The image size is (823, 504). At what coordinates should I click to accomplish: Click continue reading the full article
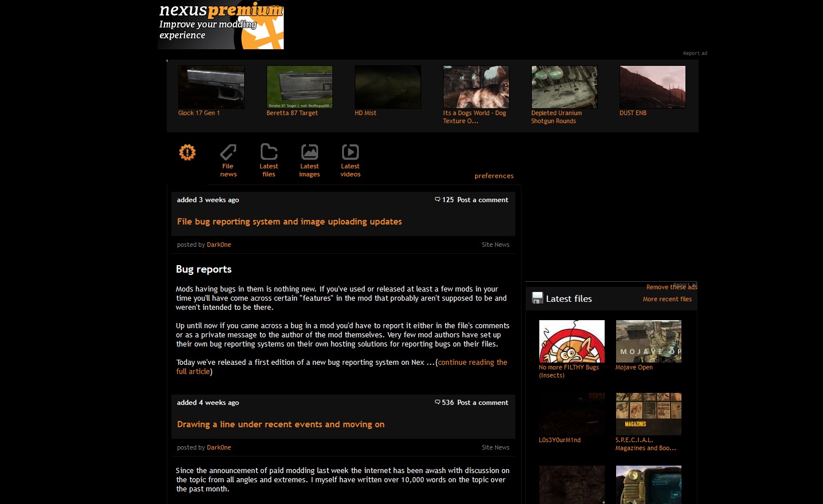342,367
